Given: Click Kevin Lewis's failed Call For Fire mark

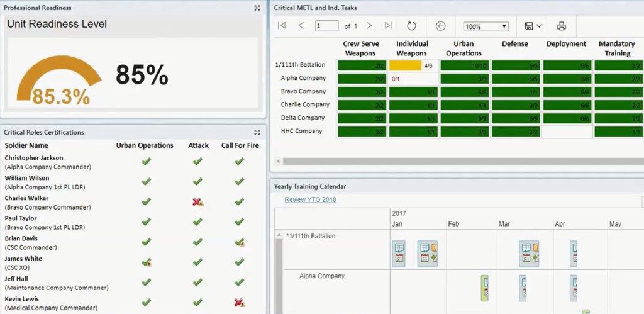Looking at the screenshot, I should tap(239, 303).
